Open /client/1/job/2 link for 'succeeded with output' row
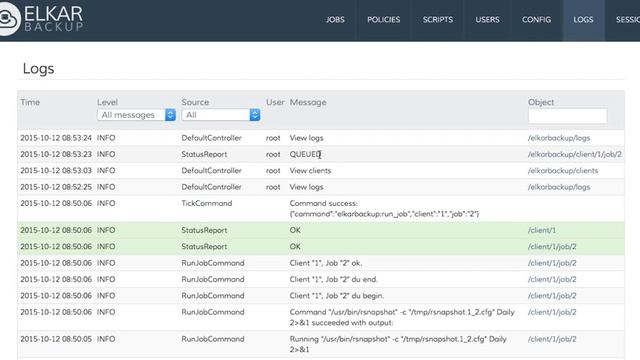The height and width of the screenshot is (360, 640). coord(552,312)
